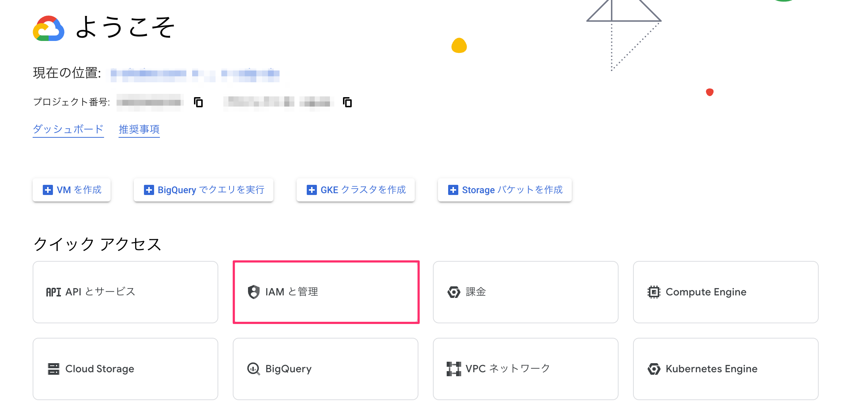Screen dimensions: 868x411
Task: Open the Cloud Storage card
Action: tap(125, 369)
